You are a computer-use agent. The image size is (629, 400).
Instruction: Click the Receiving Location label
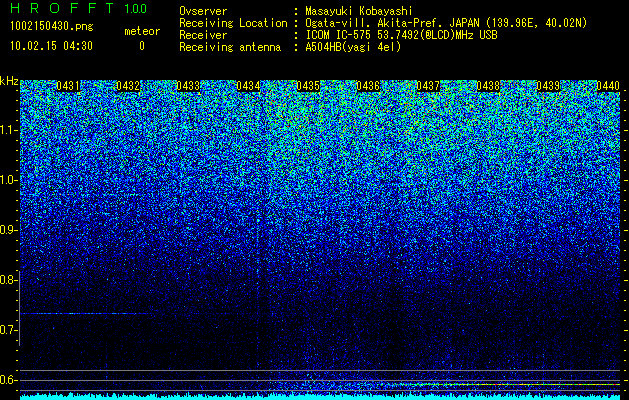tap(233, 23)
